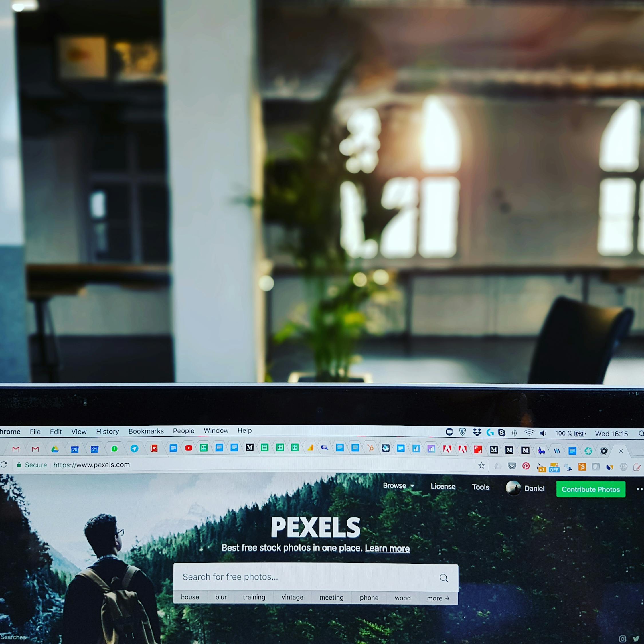Click the Pinterest icon in browser bar
The height and width of the screenshot is (644, 644).
527,467
